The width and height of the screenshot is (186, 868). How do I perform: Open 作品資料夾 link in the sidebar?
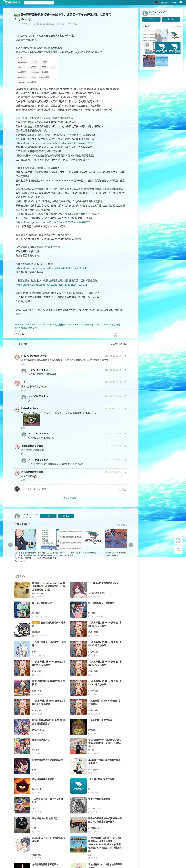pos(176,26)
